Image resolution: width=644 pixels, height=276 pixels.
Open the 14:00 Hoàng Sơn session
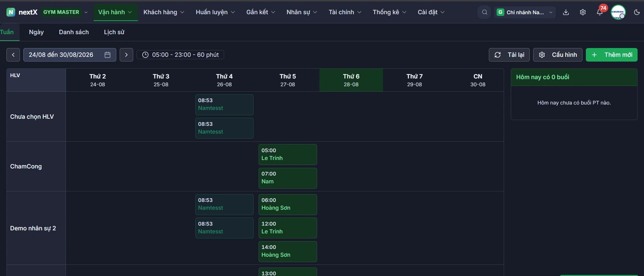tap(288, 251)
